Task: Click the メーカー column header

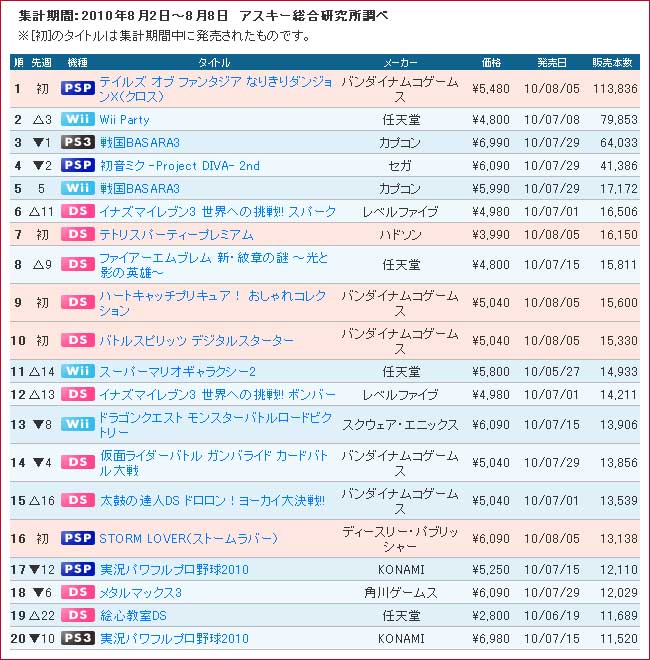Action: click(400, 63)
